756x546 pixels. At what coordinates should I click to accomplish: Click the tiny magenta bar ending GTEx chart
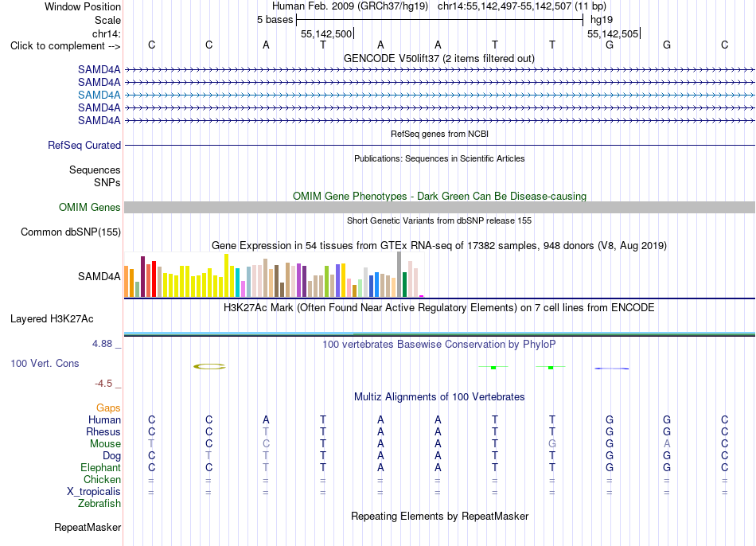point(422,296)
